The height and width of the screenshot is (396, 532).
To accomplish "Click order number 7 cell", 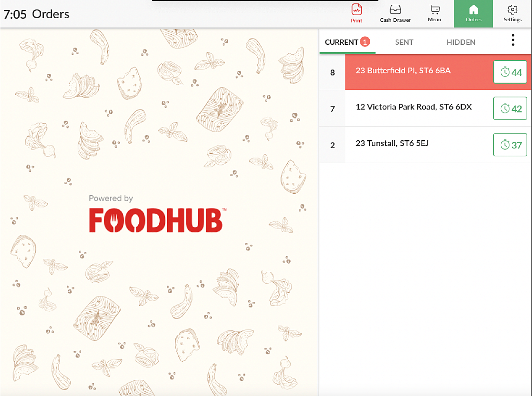I will [332, 109].
